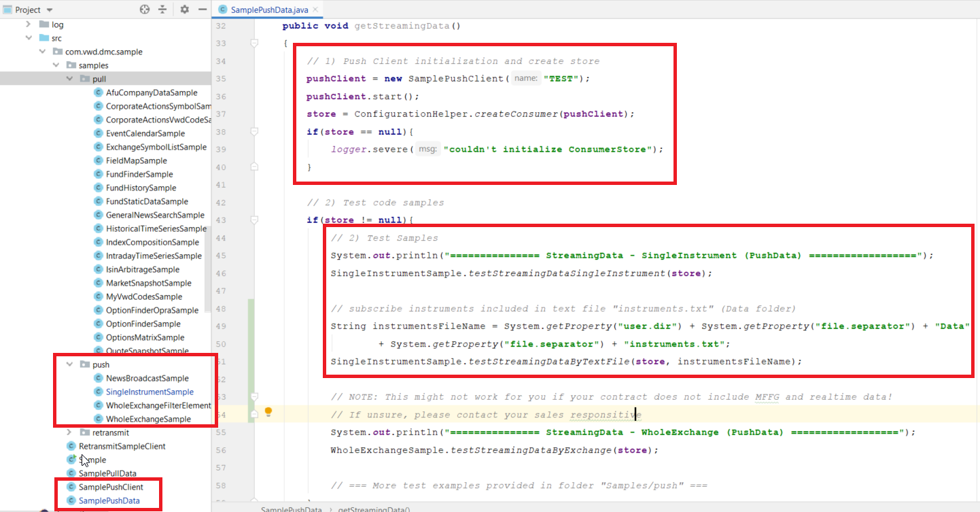This screenshot has width=980, height=512.
Task: Expand the log folder
Action: [x=29, y=24]
